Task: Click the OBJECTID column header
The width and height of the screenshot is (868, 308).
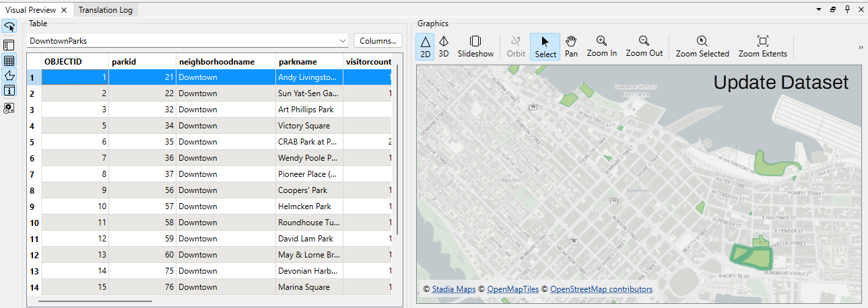Action: click(x=75, y=61)
